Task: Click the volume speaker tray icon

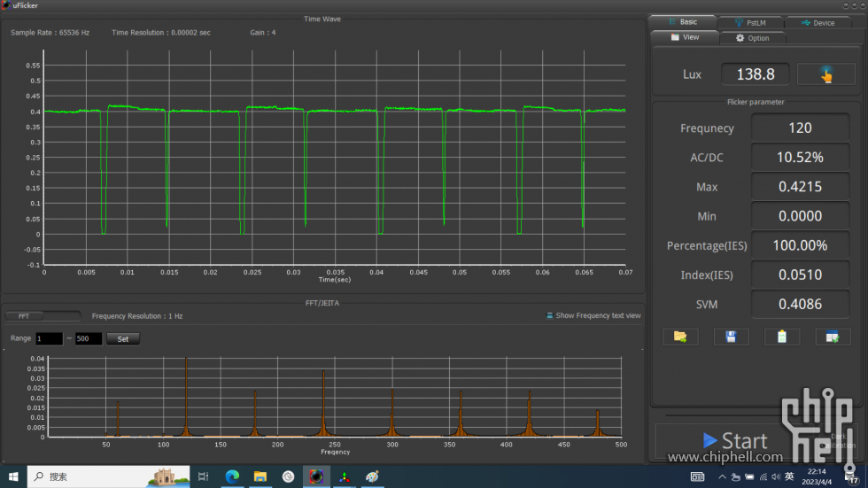Action: coord(776,477)
